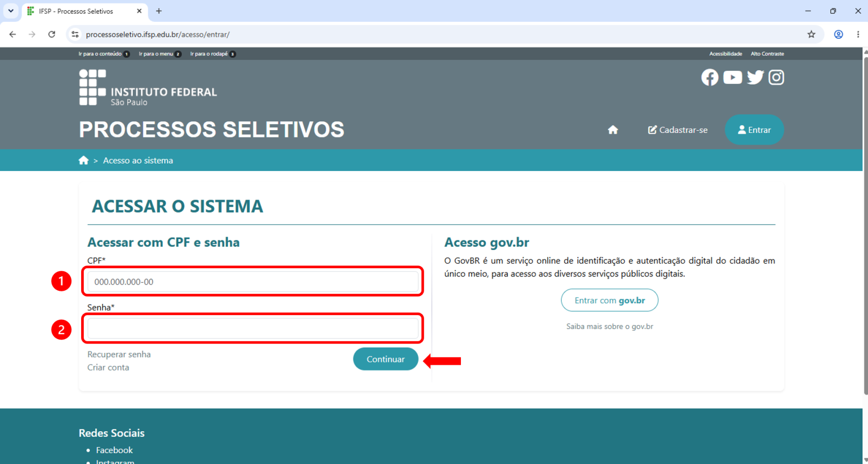Click the PROCESSOS SELETIVOS site title
868x464 pixels.
[x=211, y=130]
